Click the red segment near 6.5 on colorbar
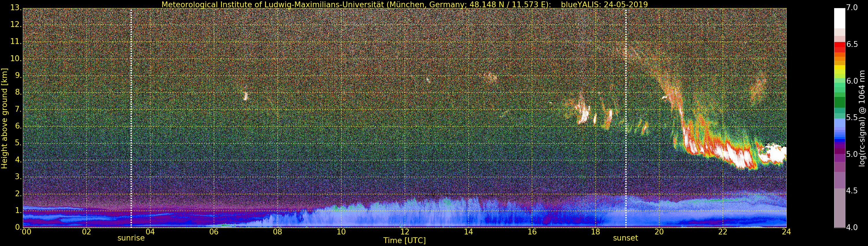This screenshot has height=246, width=868. 840,45
